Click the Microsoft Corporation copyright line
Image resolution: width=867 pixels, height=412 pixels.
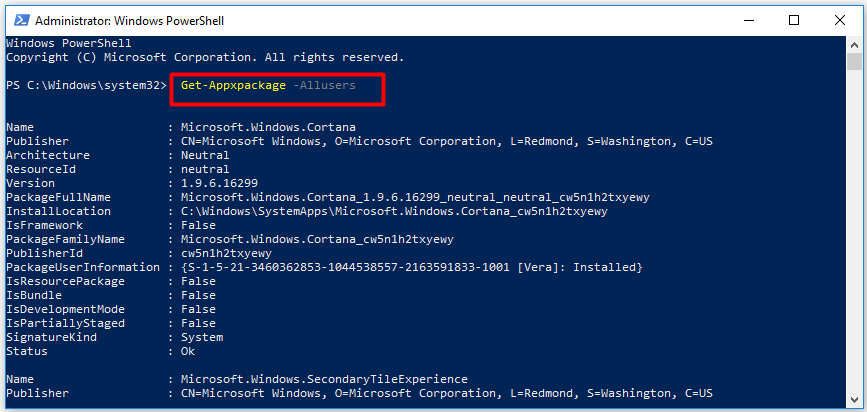point(205,57)
